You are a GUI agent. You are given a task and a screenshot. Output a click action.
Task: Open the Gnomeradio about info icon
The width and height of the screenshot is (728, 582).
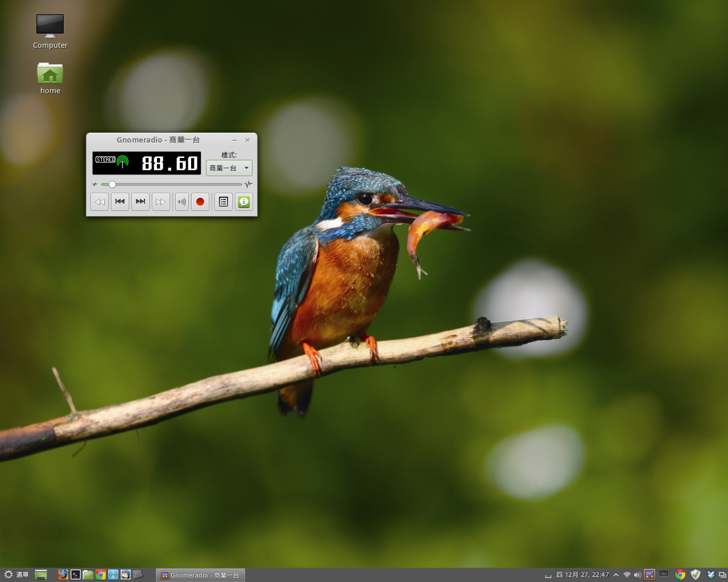click(244, 202)
